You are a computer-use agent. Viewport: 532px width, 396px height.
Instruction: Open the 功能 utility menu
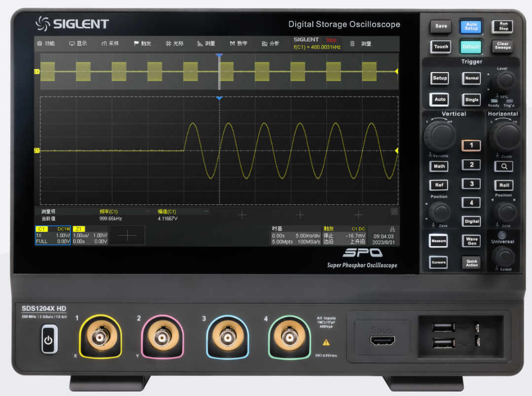click(x=46, y=43)
